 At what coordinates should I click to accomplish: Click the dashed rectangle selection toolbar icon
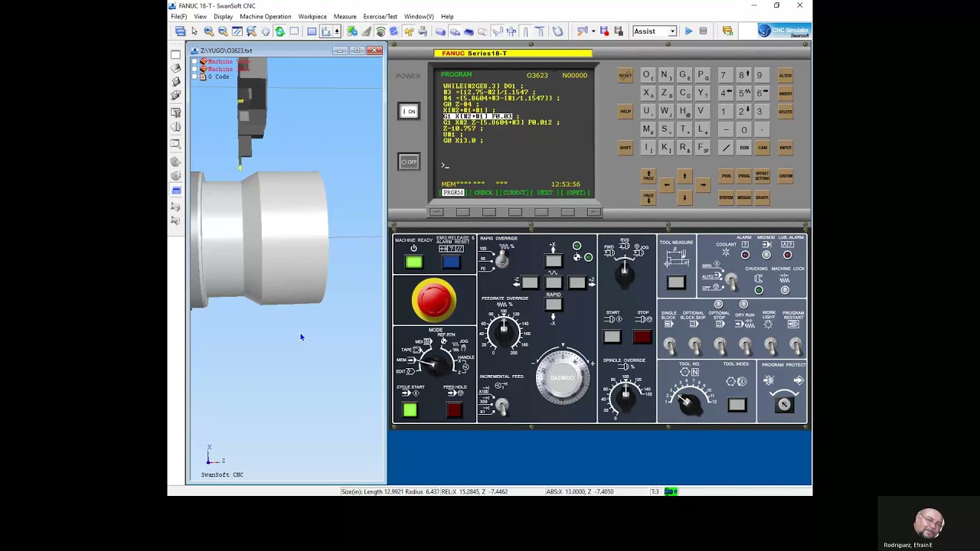tap(294, 31)
